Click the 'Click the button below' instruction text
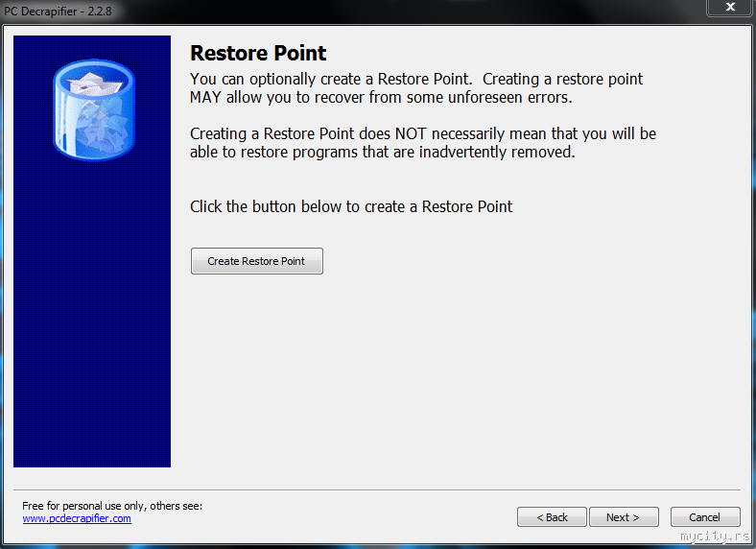 coord(351,206)
